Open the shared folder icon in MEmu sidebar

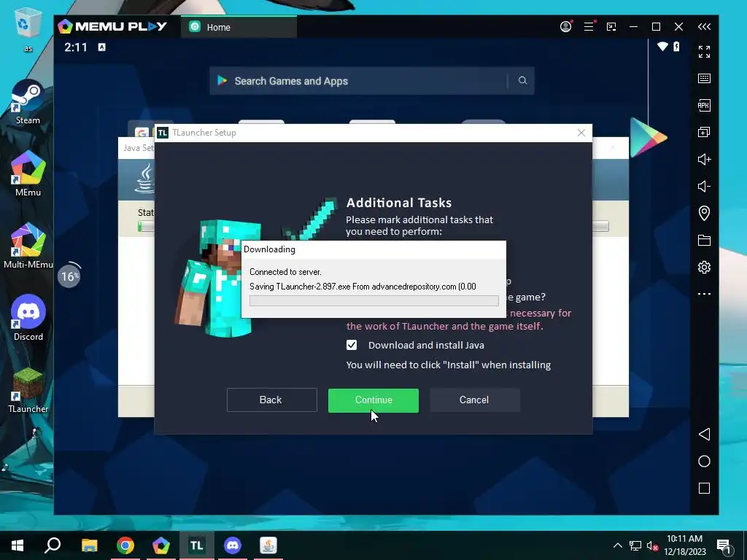pyautogui.click(x=704, y=240)
